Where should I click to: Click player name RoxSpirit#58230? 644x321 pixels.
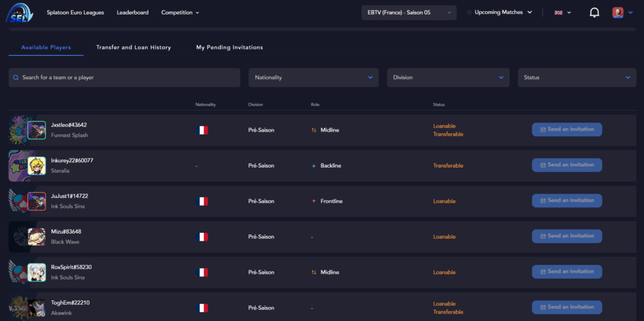click(x=71, y=267)
